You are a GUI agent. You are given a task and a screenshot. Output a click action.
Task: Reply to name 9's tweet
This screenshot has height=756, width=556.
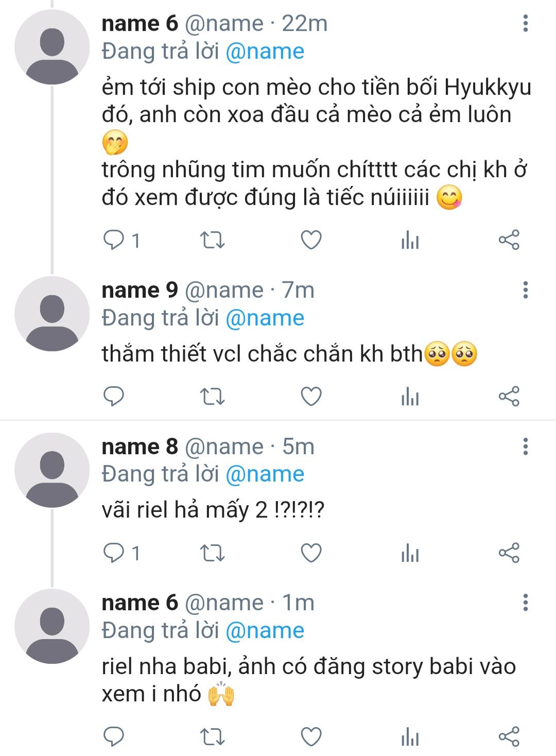[114, 397]
